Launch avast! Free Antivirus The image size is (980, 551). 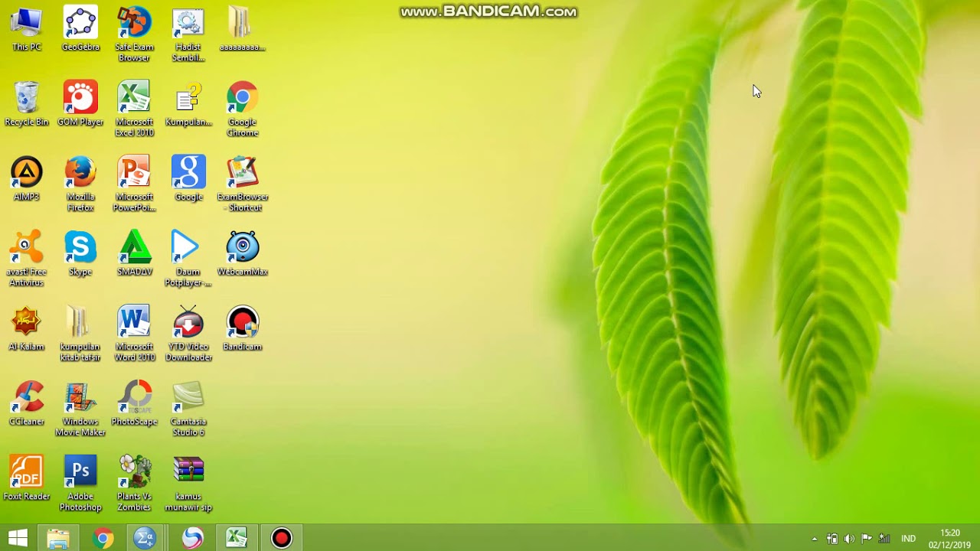27,259
